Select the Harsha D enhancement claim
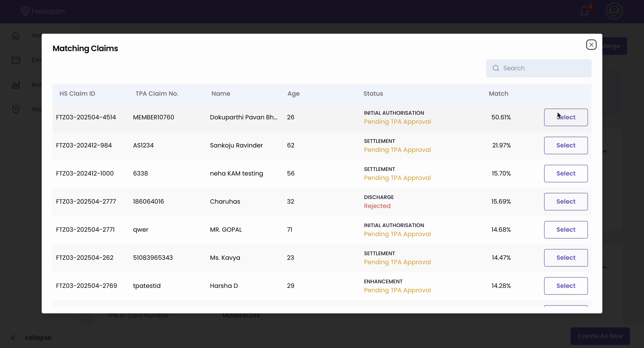The image size is (644, 348). 566,286
